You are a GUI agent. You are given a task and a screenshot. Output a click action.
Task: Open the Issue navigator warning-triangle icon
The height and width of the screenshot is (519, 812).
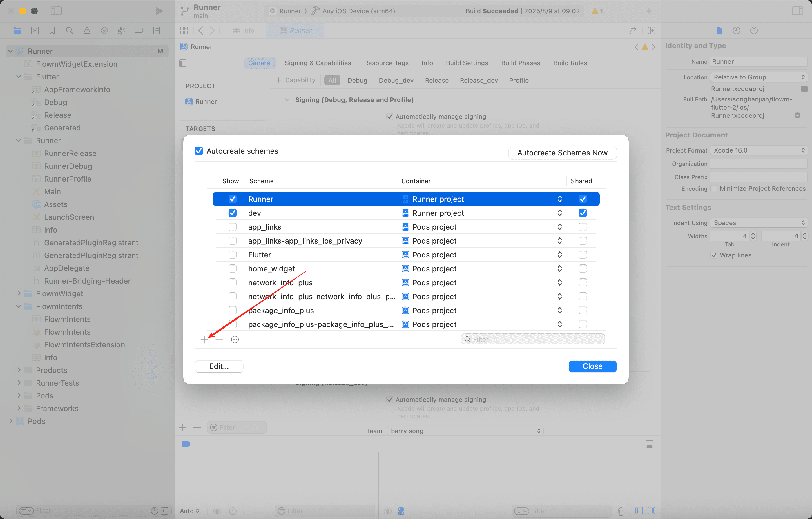click(x=87, y=30)
